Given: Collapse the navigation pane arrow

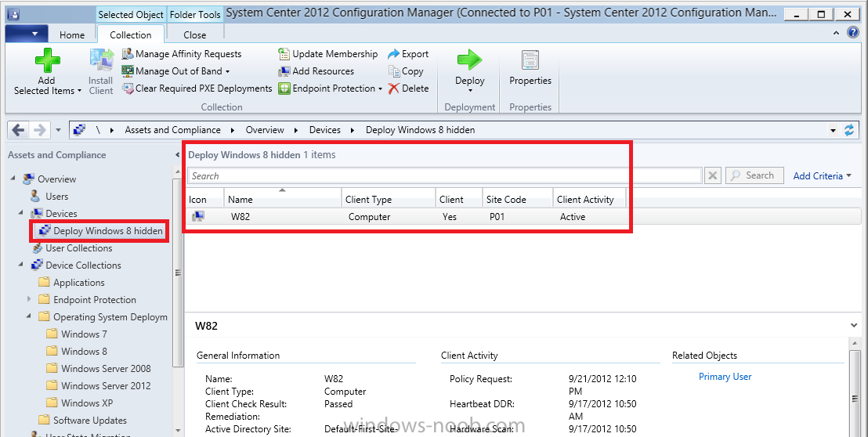Looking at the screenshot, I should point(178,155).
